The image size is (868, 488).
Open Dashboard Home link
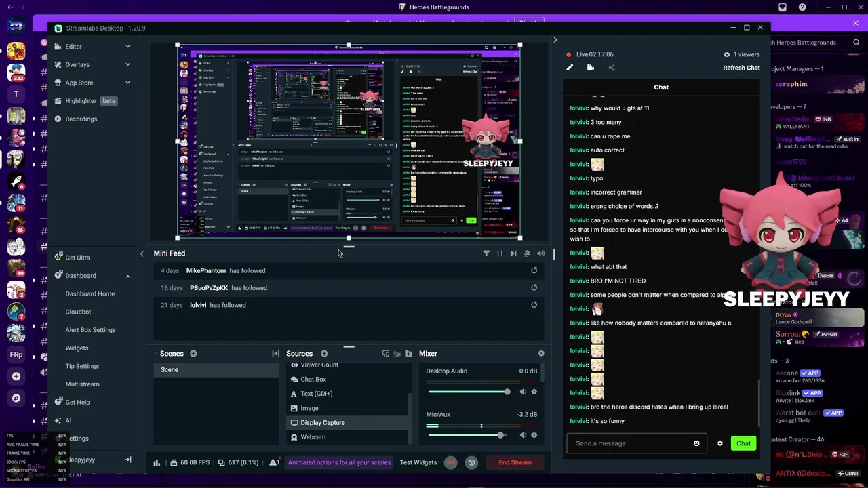pyautogui.click(x=90, y=293)
